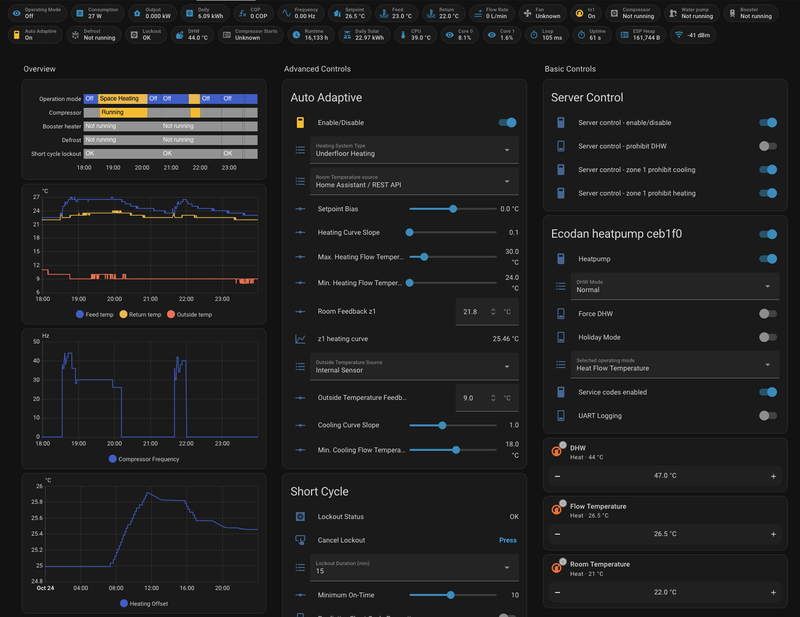Open the Booster Not running chip
This screenshot has width=800, height=617.
tap(751, 13)
